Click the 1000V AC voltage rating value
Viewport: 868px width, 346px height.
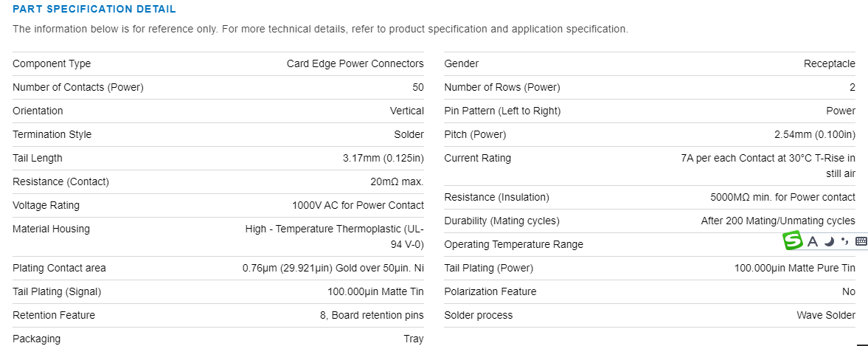(358, 205)
